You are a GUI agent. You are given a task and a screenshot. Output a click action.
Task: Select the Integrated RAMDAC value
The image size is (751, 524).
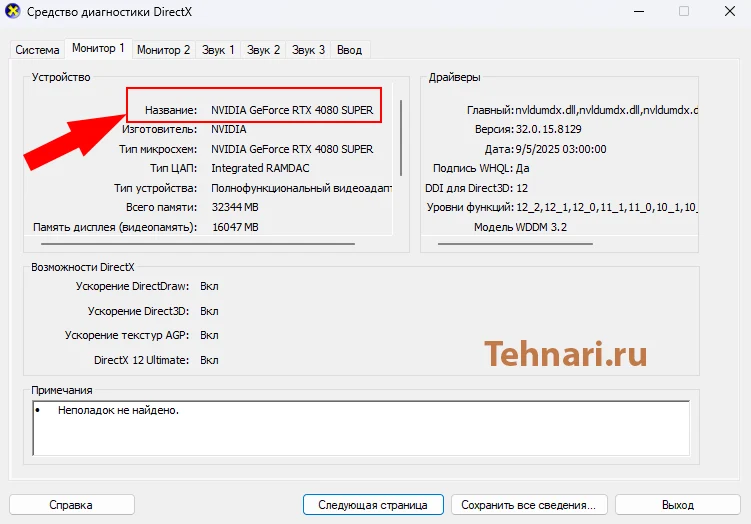point(260,168)
